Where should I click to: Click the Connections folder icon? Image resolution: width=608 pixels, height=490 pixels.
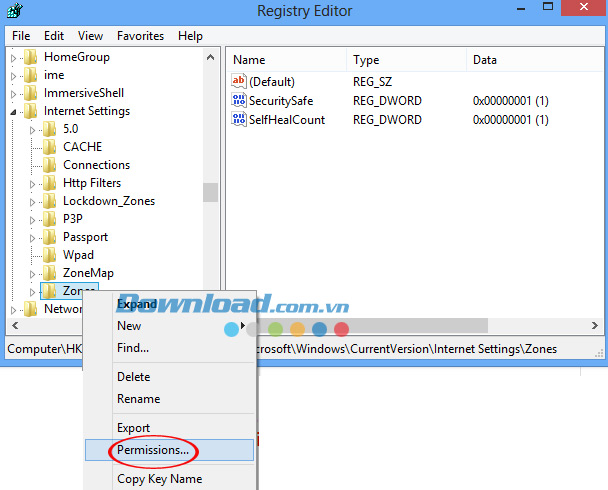pos(50,165)
